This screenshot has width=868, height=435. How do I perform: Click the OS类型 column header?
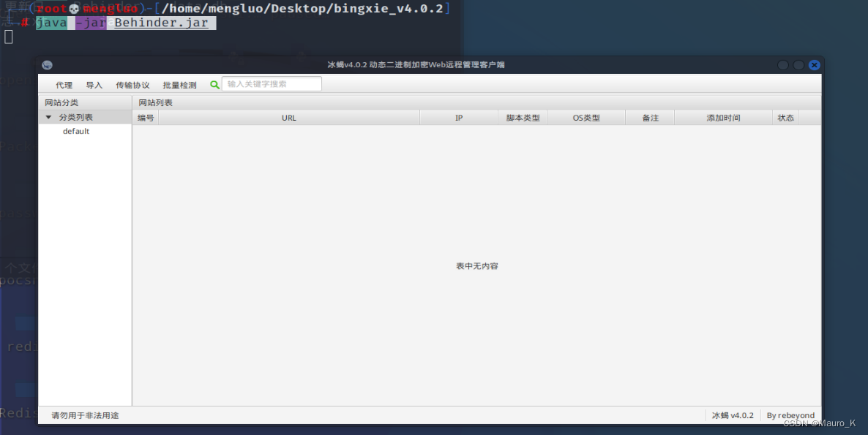586,117
